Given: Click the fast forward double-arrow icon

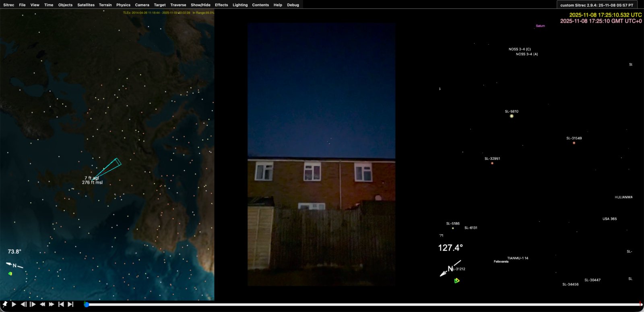Looking at the screenshot, I should tap(52, 304).
